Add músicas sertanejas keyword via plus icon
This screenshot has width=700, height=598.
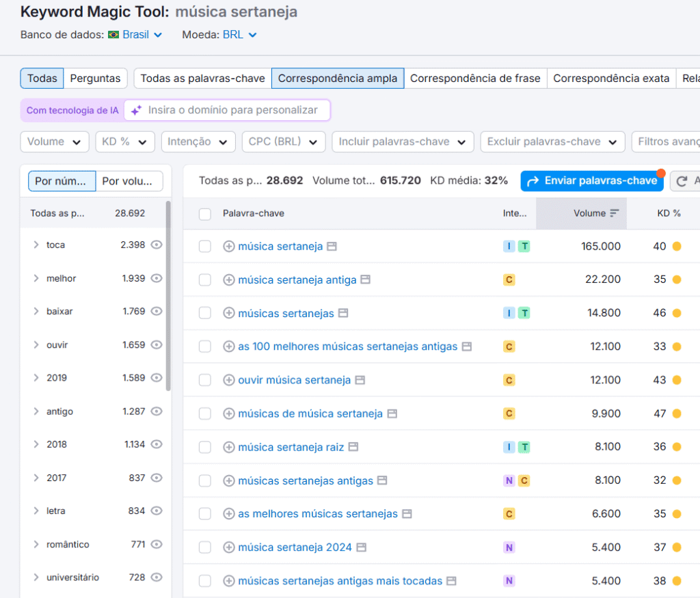[x=228, y=313]
